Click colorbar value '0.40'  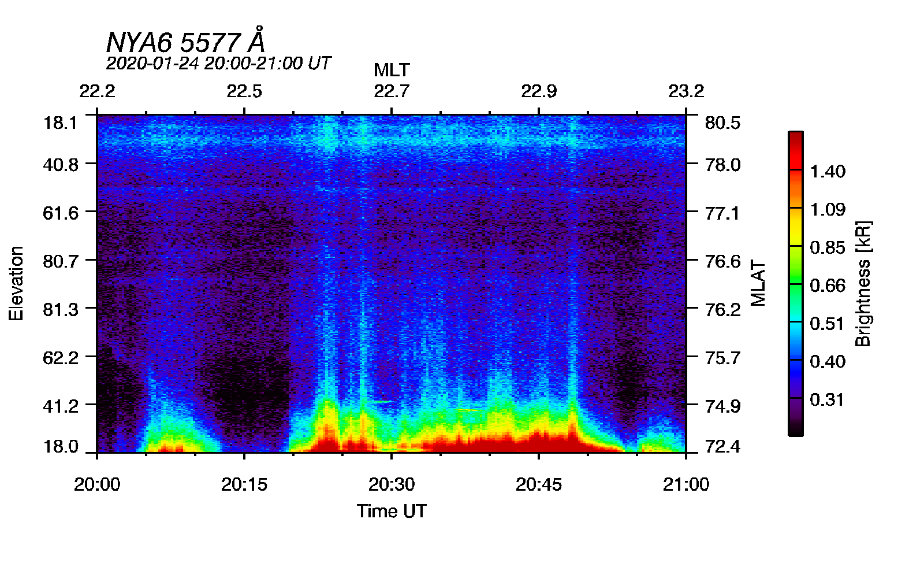tap(828, 362)
